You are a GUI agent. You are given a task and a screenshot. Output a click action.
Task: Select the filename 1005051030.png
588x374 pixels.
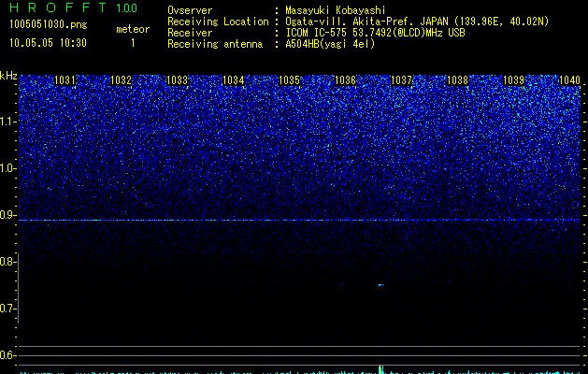tap(49, 24)
